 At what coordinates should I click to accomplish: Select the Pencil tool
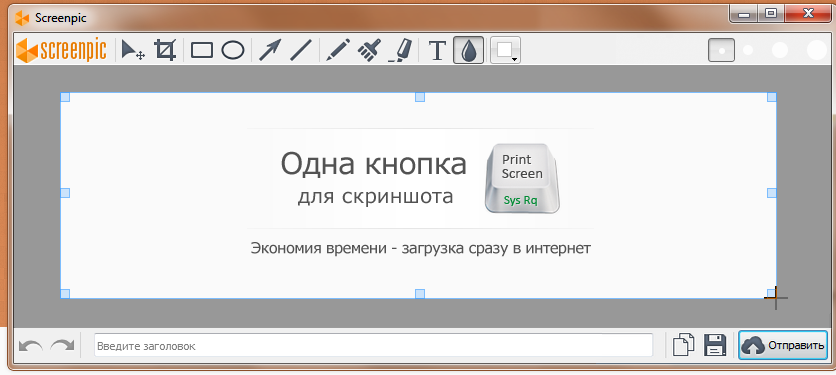(x=337, y=50)
